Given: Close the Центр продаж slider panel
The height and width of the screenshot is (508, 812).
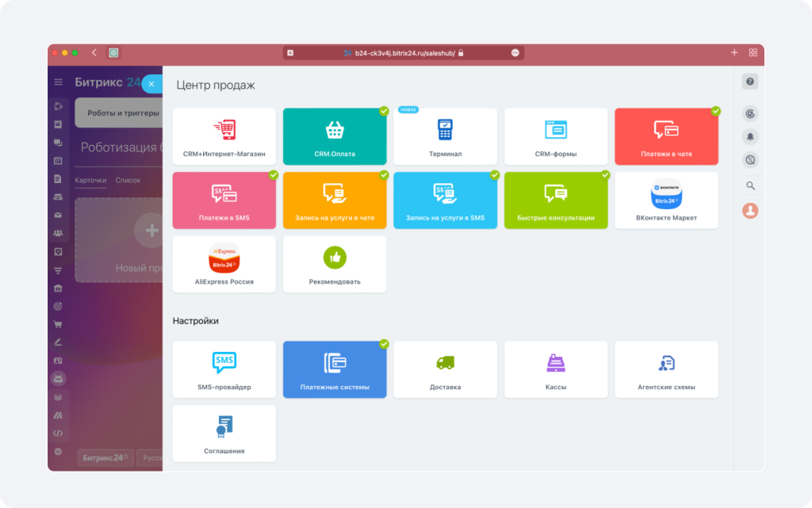Looking at the screenshot, I should point(151,84).
